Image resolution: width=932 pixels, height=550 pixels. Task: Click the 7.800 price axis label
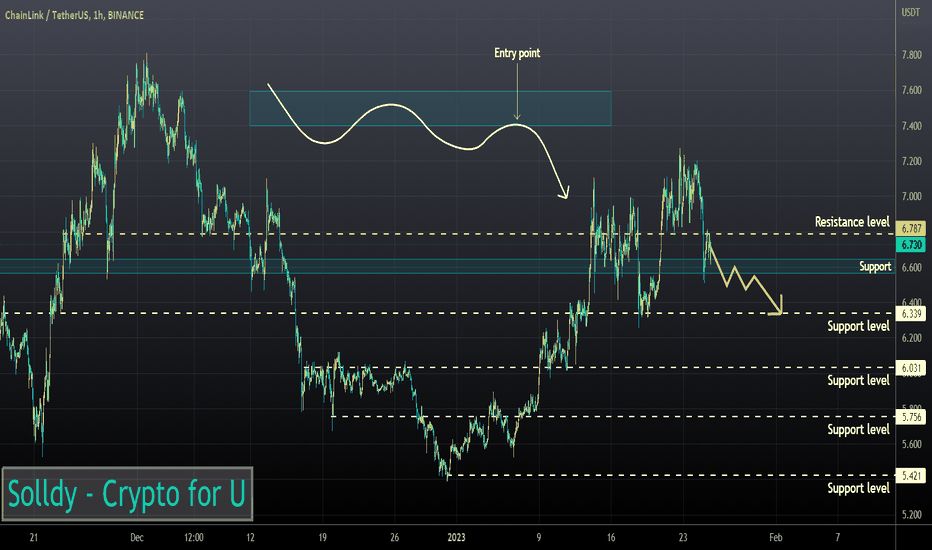(911, 55)
